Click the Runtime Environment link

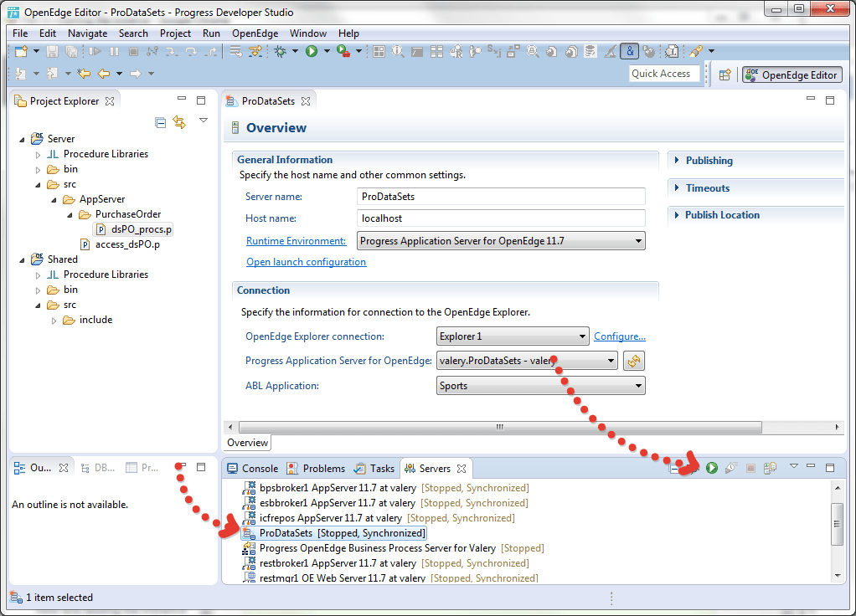[296, 240]
